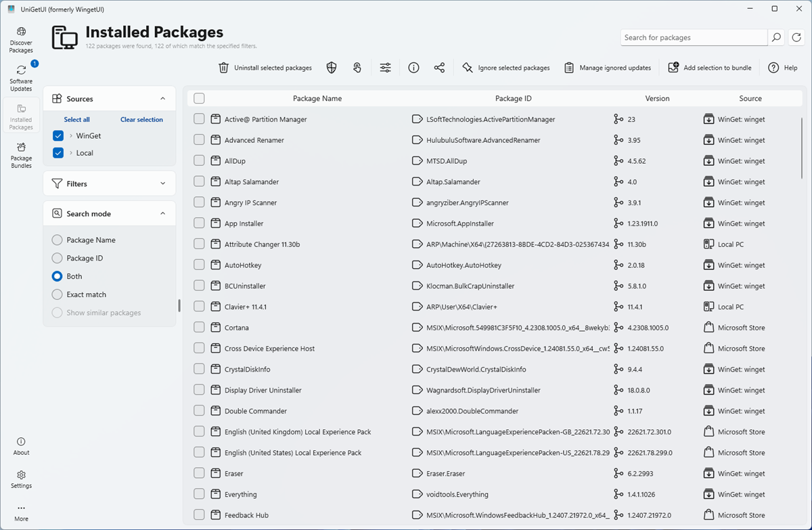Sort by the Source column header
This screenshot has width=812, height=530.
coord(750,99)
